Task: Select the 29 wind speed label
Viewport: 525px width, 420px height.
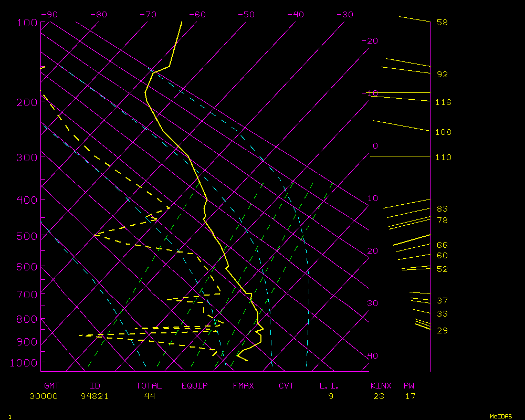Action: click(442, 331)
